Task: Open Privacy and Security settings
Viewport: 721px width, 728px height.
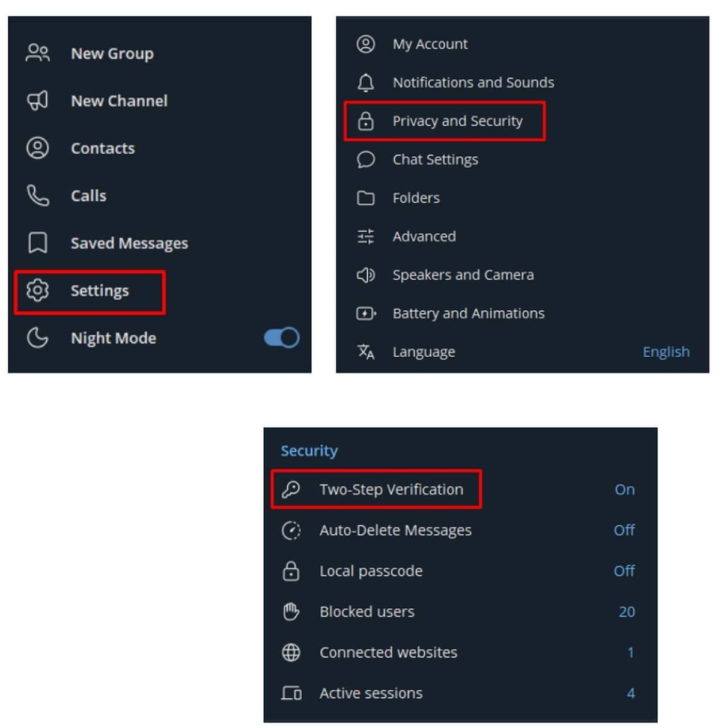Action: pyautogui.click(x=457, y=121)
